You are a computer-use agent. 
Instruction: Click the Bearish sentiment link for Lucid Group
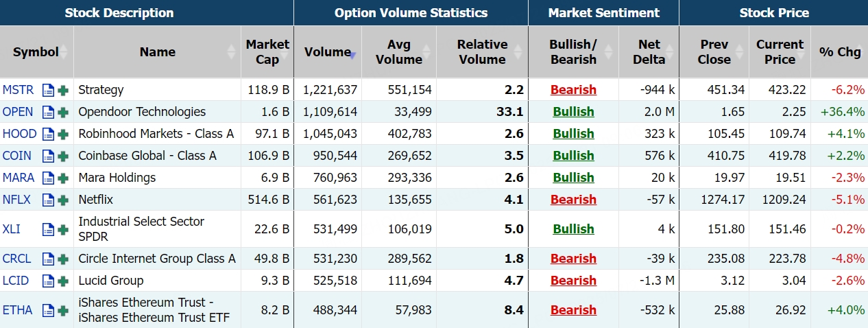click(x=573, y=281)
